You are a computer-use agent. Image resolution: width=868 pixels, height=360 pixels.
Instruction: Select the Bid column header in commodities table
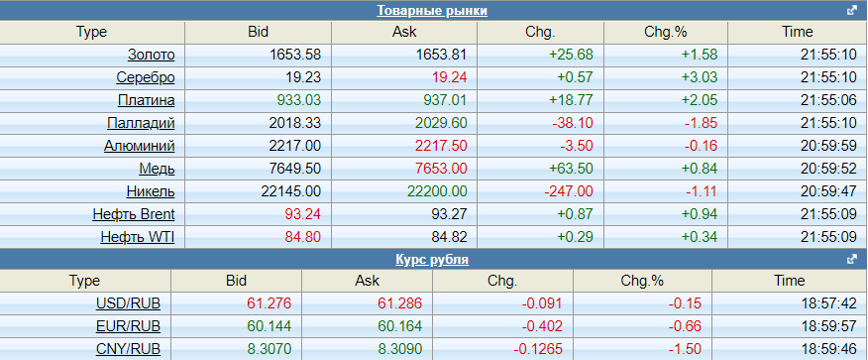[x=258, y=32]
